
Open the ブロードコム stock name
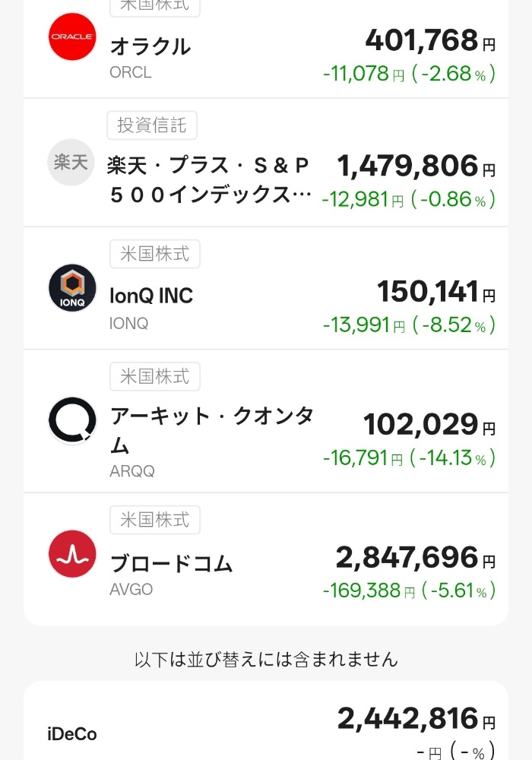[x=172, y=563]
